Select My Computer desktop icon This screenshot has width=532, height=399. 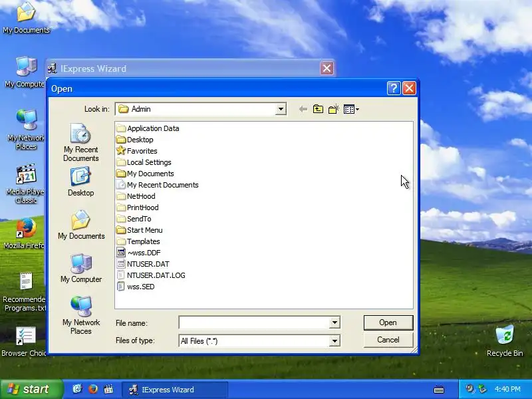coord(25,72)
